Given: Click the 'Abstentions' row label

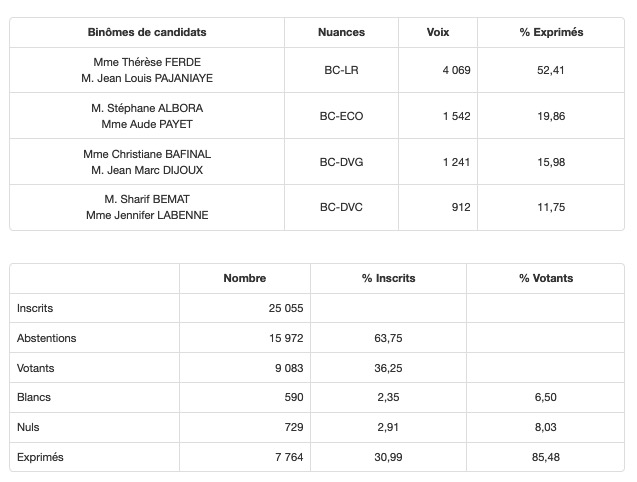Looking at the screenshot, I should coord(47,338).
